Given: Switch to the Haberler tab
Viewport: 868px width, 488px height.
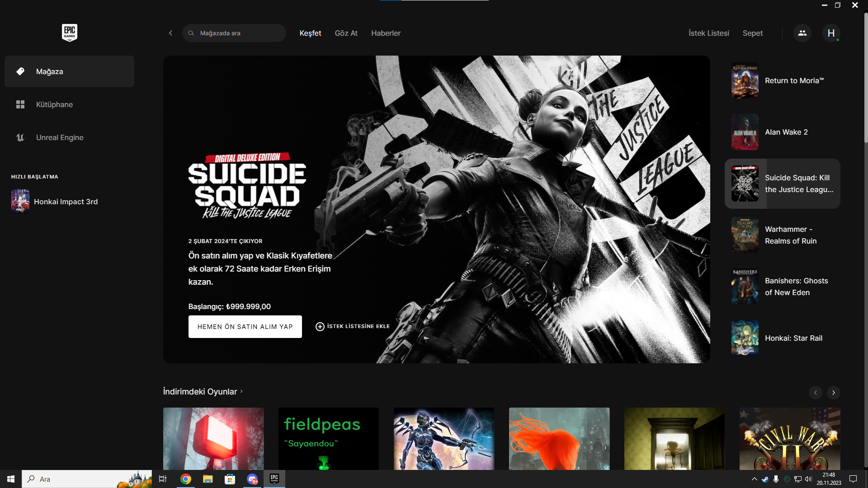Looking at the screenshot, I should (386, 33).
